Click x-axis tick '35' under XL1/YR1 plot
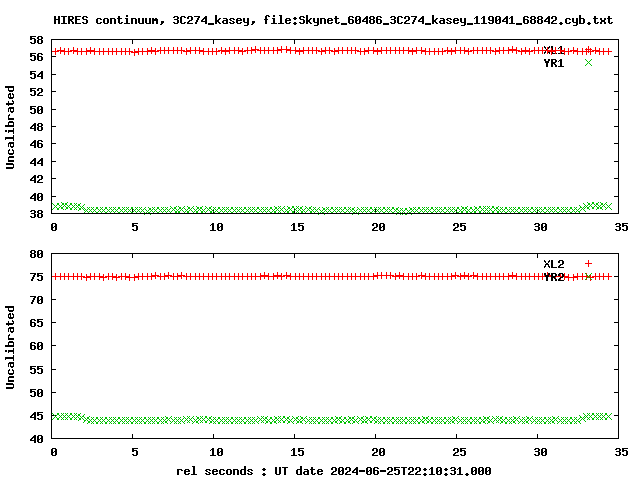 point(621,227)
